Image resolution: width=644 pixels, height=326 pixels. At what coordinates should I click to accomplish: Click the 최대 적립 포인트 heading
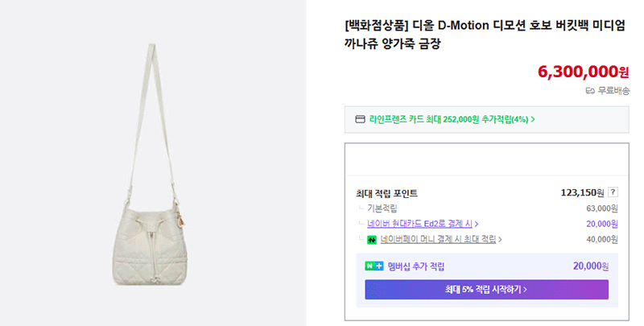coord(387,193)
